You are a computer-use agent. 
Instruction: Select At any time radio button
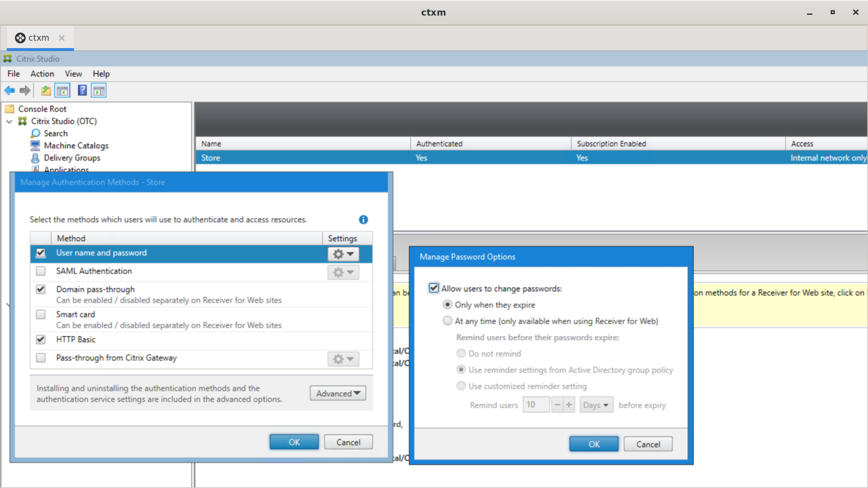pyautogui.click(x=447, y=321)
